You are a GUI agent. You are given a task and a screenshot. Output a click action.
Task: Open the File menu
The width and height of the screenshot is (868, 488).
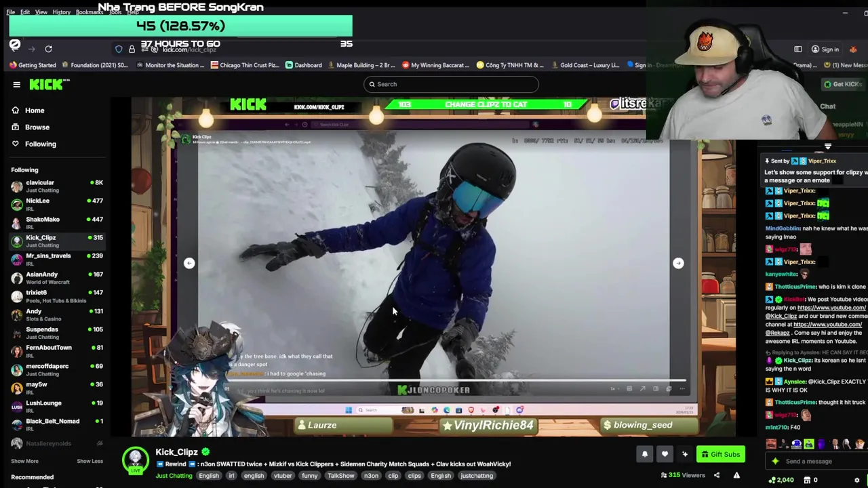point(11,12)
